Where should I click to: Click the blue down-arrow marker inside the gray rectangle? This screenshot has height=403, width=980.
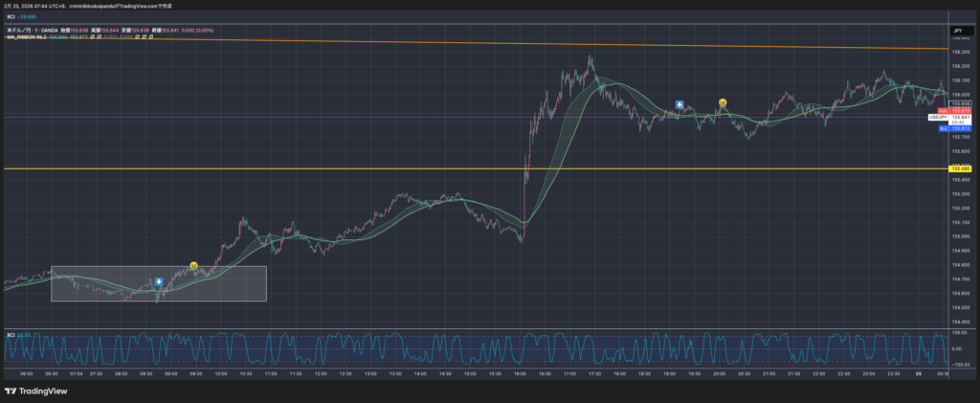[159, 282]
